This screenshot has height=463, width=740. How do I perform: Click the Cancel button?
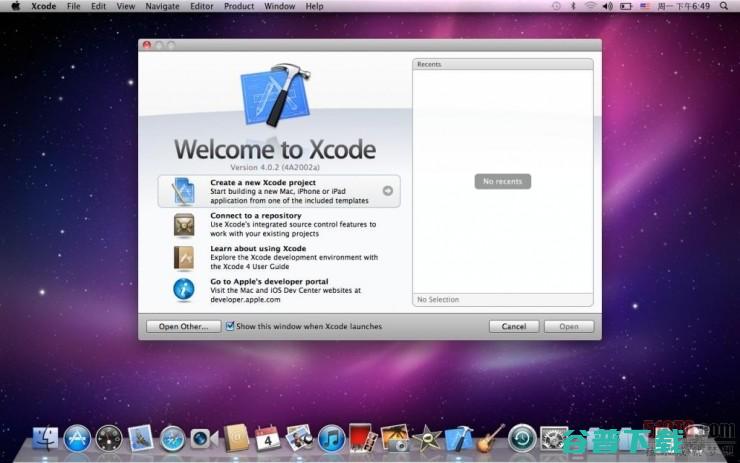(x=513, y=327)
